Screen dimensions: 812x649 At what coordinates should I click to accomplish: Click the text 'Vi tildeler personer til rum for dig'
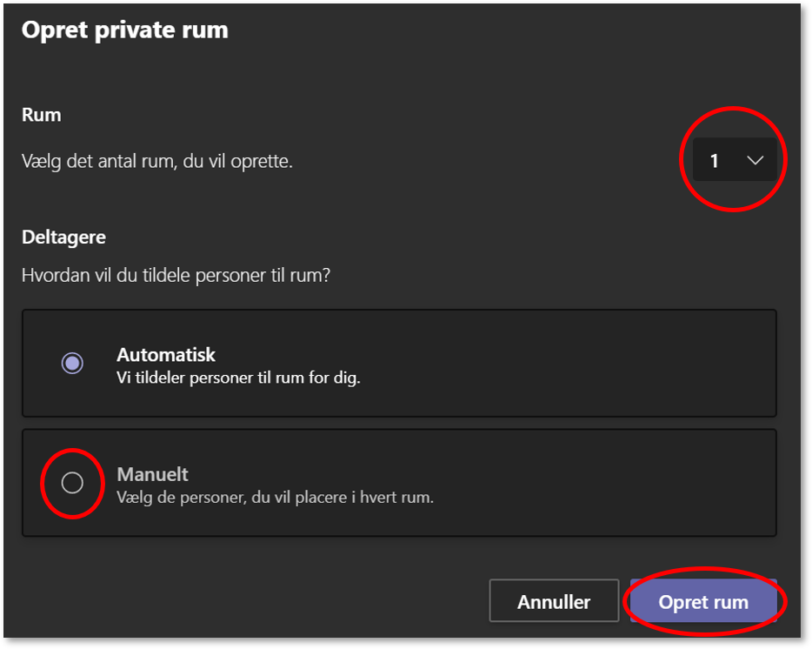pos(237,378)
